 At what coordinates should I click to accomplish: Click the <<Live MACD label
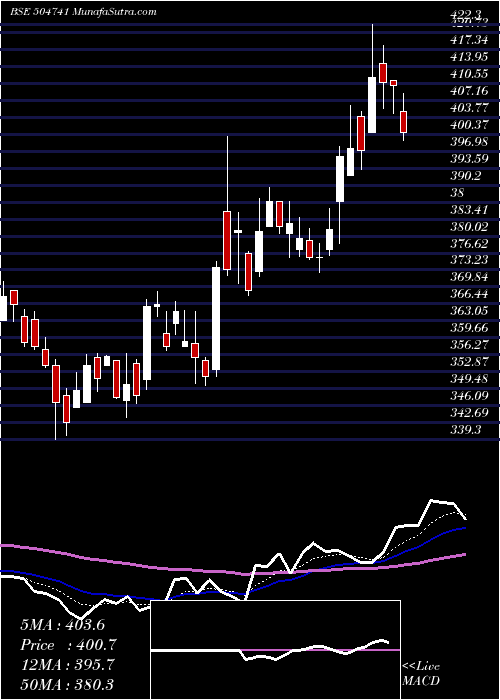click(x=421, y=674)
